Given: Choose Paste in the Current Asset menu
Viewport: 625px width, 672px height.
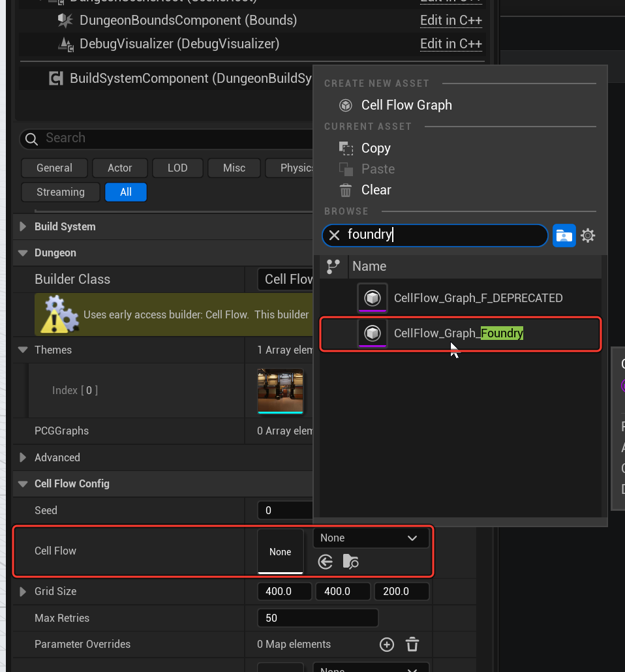Looking at the screenshot, I should 460,169.
